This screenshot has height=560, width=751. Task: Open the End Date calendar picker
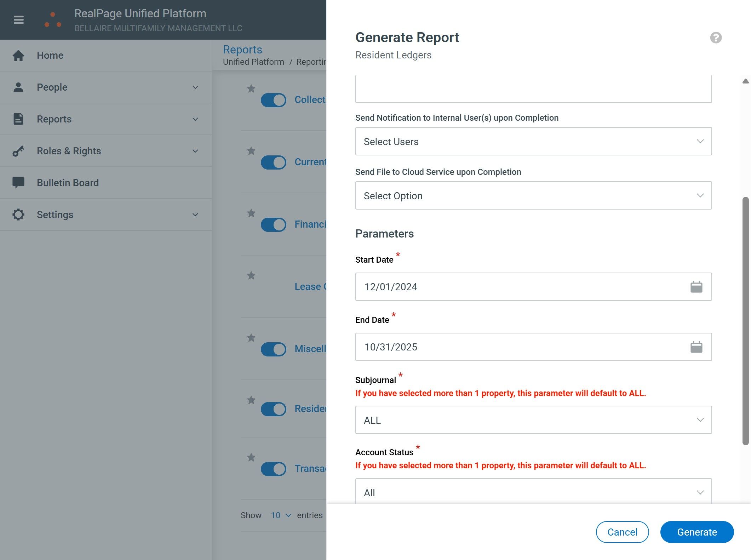(696, 347)
